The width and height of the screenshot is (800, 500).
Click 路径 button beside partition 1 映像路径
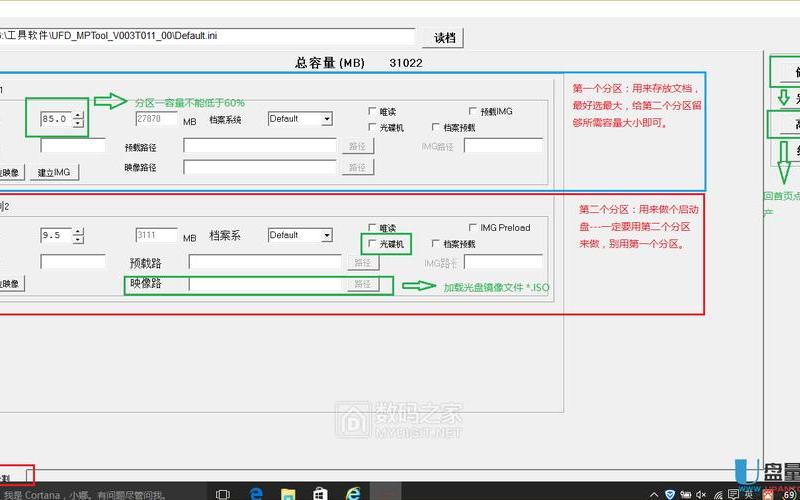(358, 167)
